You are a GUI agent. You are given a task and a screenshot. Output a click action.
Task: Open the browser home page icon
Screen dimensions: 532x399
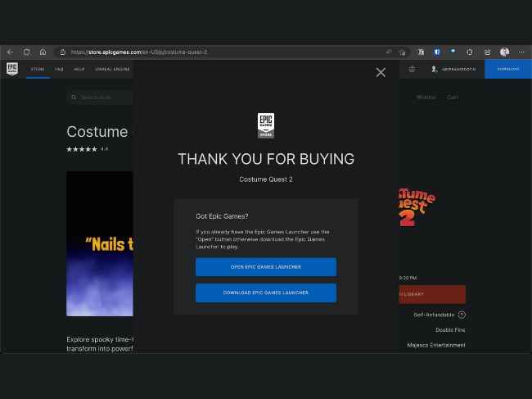click(43, 52)
